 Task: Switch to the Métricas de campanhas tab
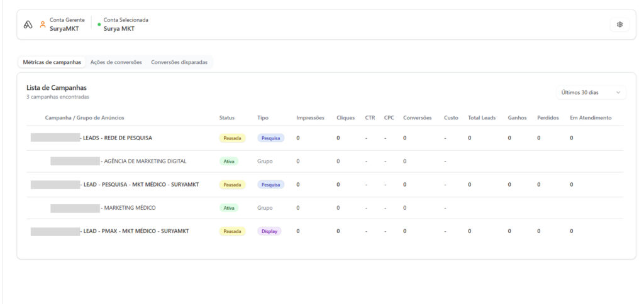click(52, 62)
